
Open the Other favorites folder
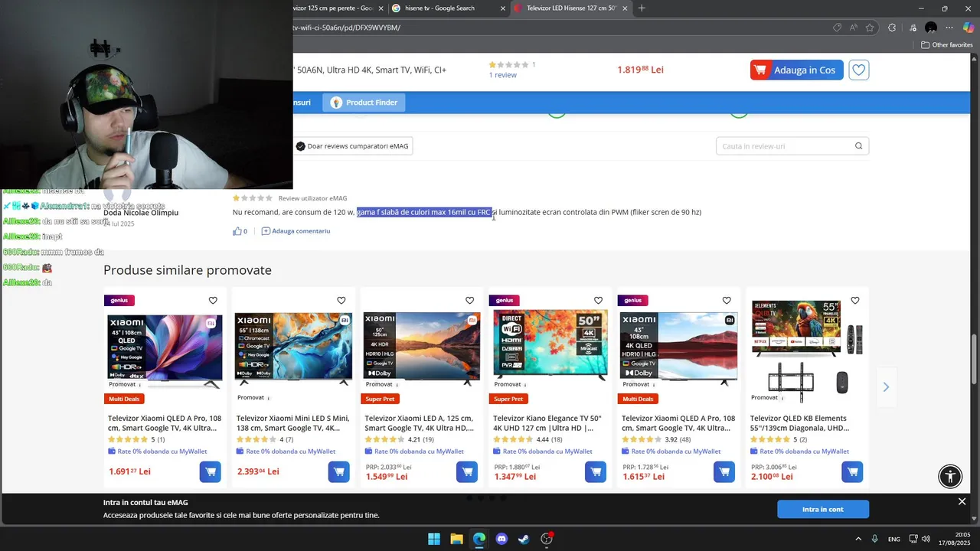[947, 45]
